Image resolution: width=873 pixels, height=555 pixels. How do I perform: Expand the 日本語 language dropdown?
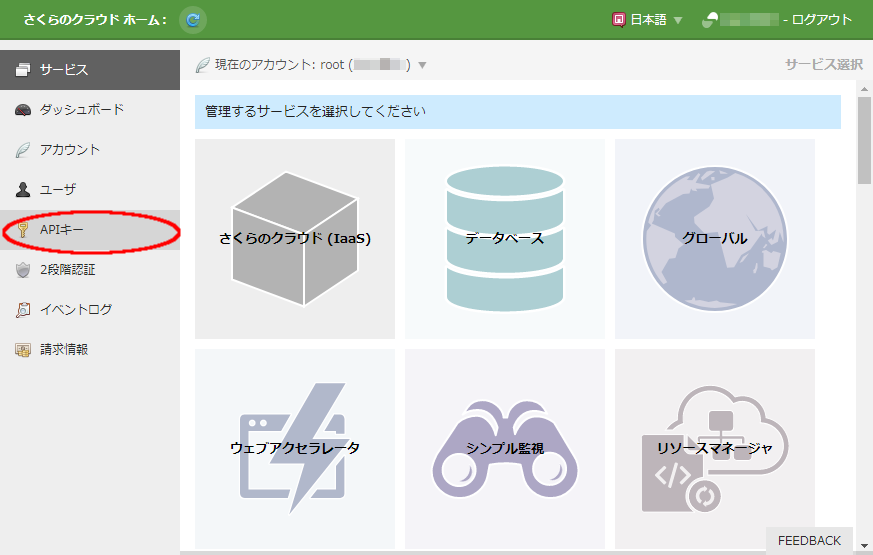[x=677, y=20]
